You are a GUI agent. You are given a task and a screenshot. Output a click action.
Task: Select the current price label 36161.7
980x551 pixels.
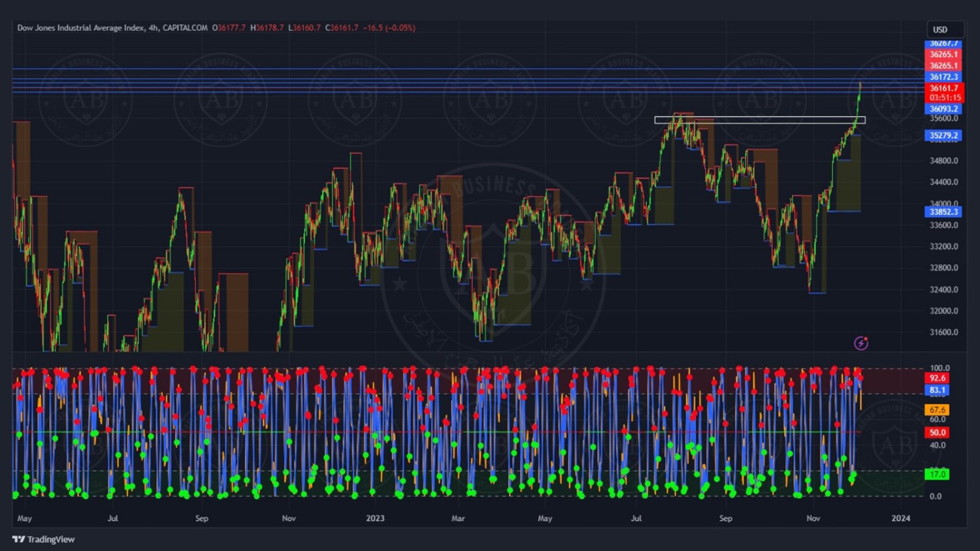(944, 88)
